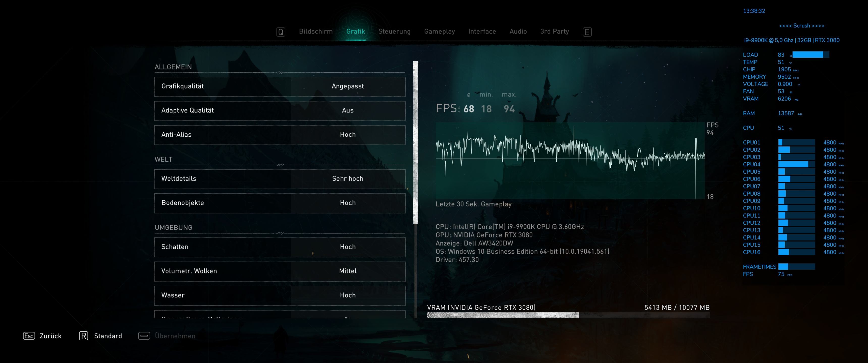Click the 'GPU: NVIDIA GeForce RTX 3080' line
This screenshot has height=363, width=868.
click(484, 235)
